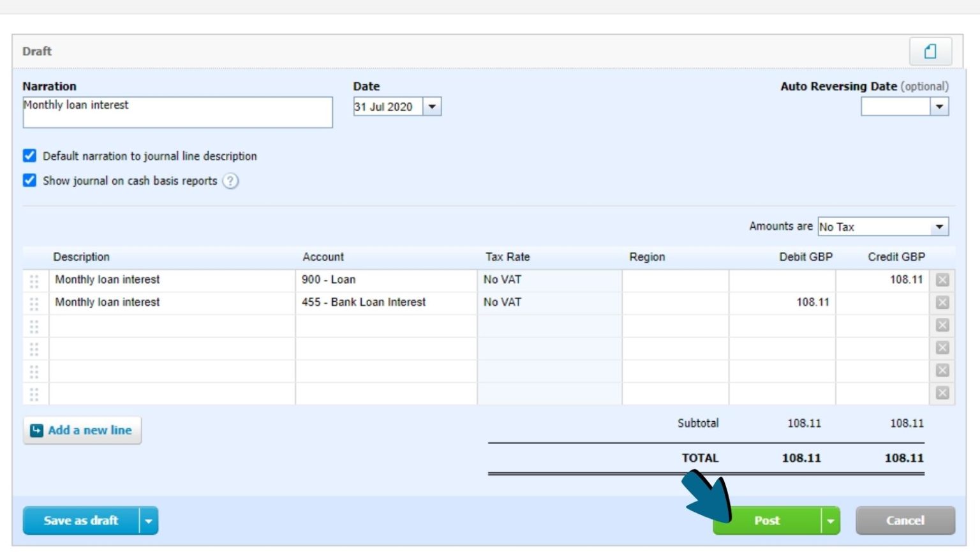Add a new line to the journal
Screen dimensions: 980x552
tap(82, 430)
